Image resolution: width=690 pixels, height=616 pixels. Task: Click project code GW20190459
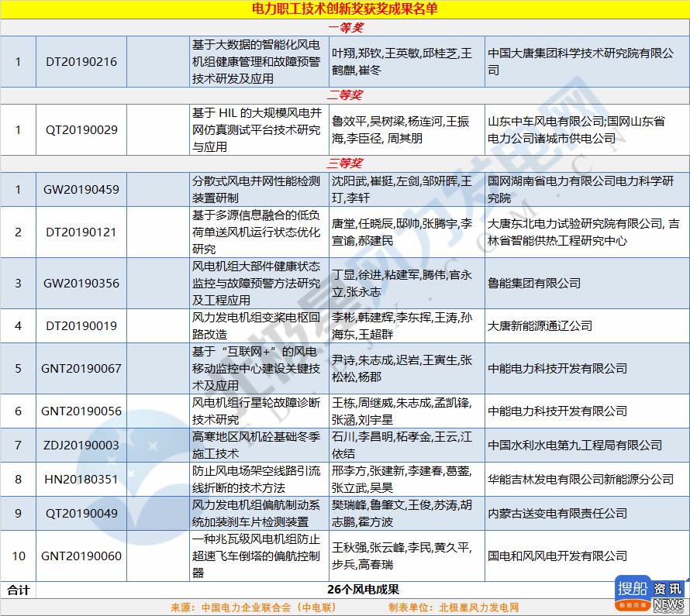pos(81,190)
